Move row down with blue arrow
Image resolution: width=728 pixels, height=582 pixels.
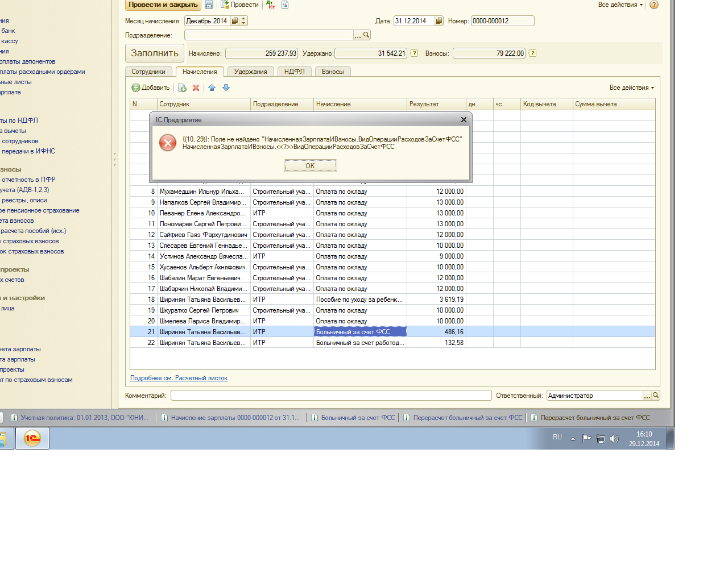[x=226, y=88]
